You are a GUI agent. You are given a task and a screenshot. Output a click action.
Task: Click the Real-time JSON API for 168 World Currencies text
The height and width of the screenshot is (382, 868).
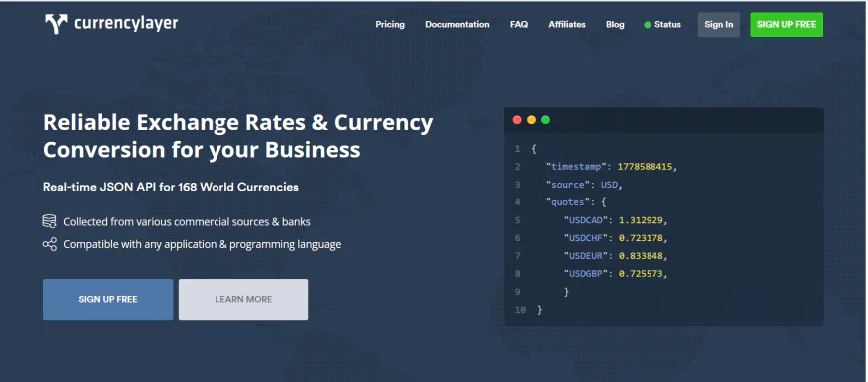click(171, 187)
